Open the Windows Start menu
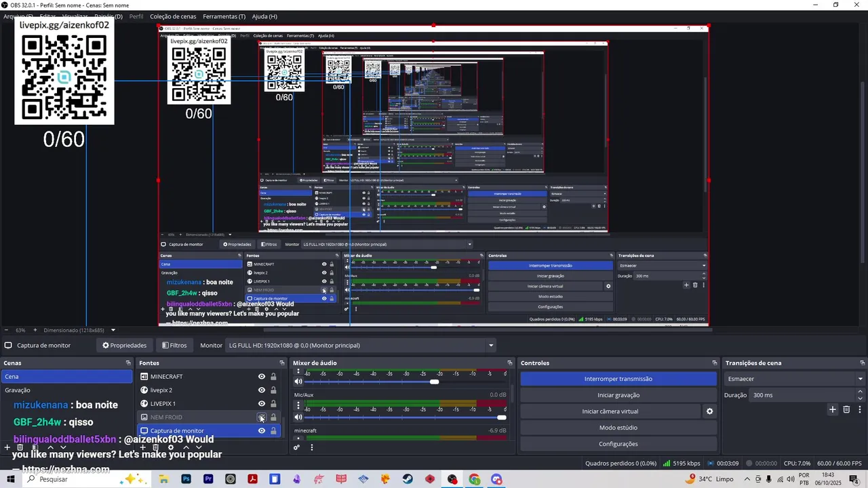868x488 pixels. pos(10,479)
